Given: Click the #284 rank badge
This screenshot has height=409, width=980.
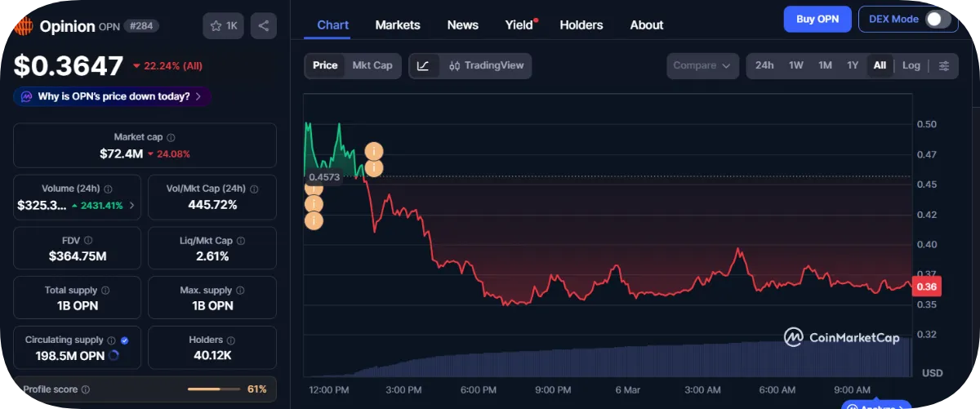Looking at the screenshot, I should click(x=141, y=26).
